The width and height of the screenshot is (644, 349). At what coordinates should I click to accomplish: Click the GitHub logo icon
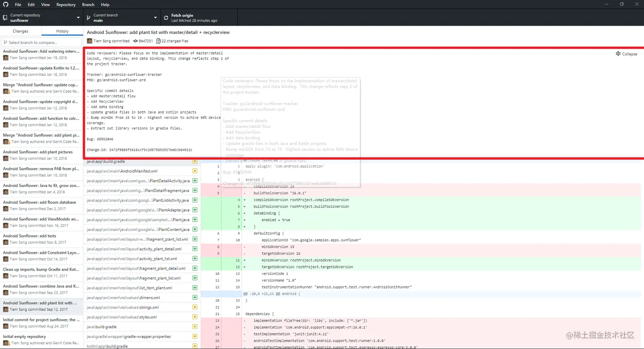[x=6, y=5]
